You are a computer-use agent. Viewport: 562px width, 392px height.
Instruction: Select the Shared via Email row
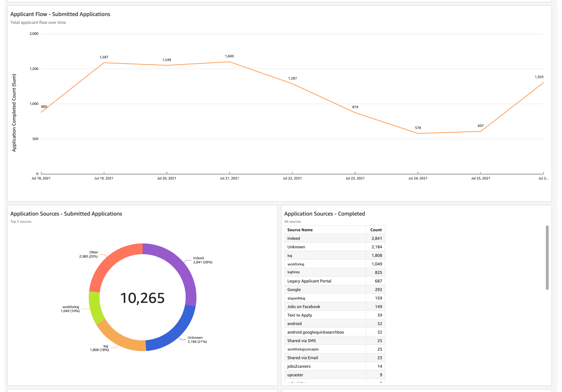click(302, 358)
